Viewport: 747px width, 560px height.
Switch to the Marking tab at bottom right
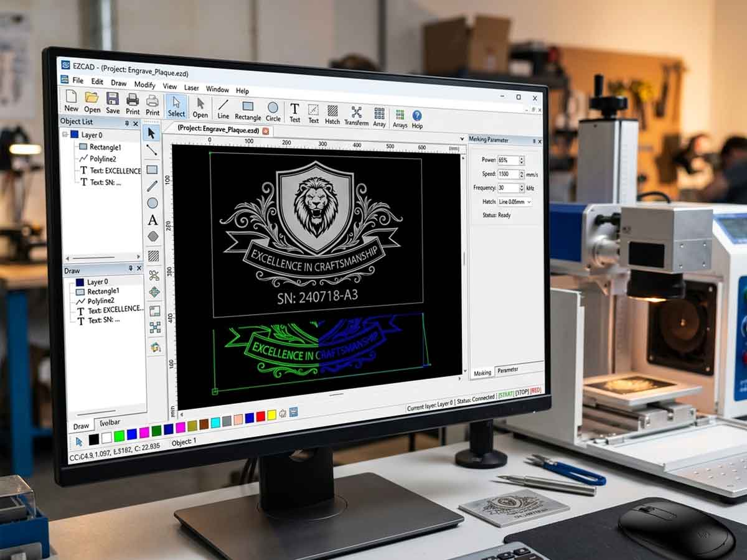click(x=482, y=373)
